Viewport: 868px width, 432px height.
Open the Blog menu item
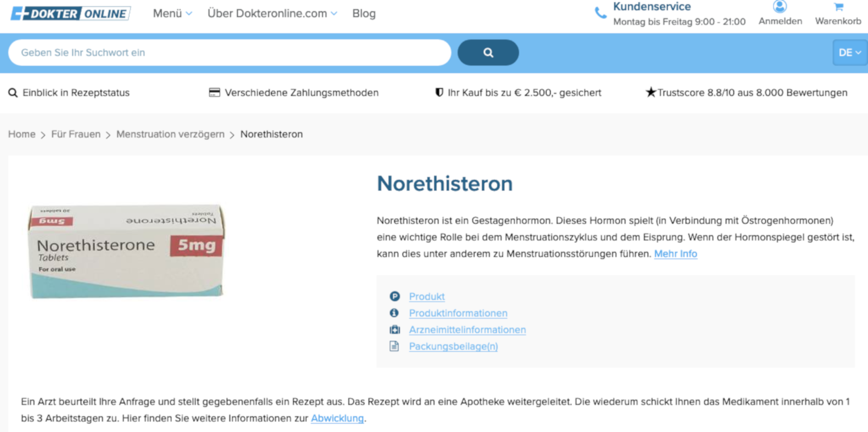[x=363, y=14]
